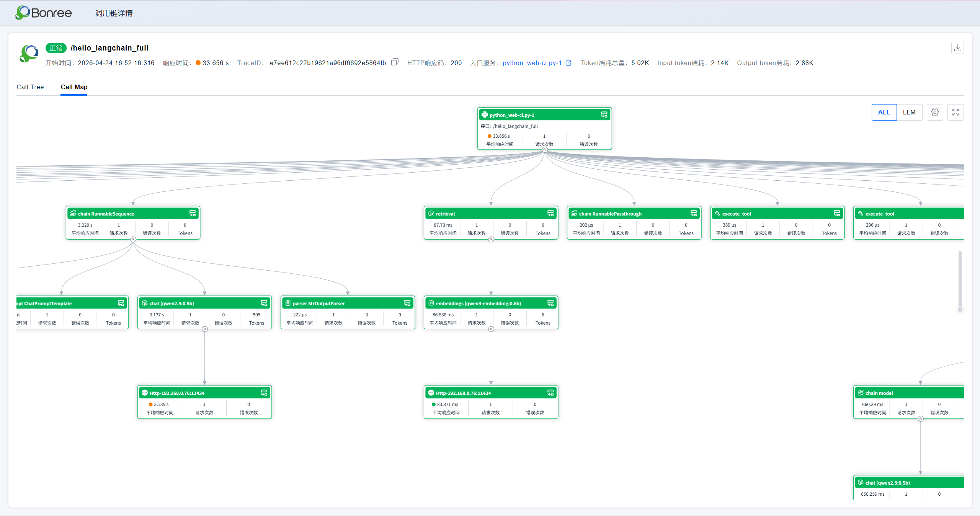The image size is (980, 516).
Task: Collapse children of python_web-ci.py-1 node
Action: [545, 150]
